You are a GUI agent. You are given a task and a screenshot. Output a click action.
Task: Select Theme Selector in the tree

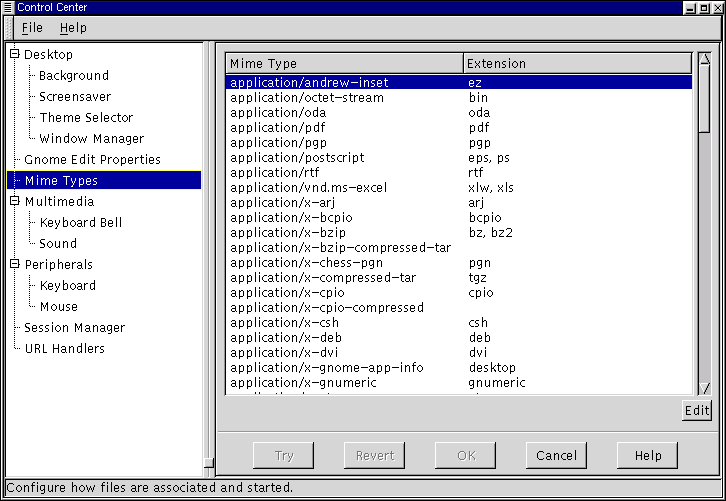tap(86, 118)
